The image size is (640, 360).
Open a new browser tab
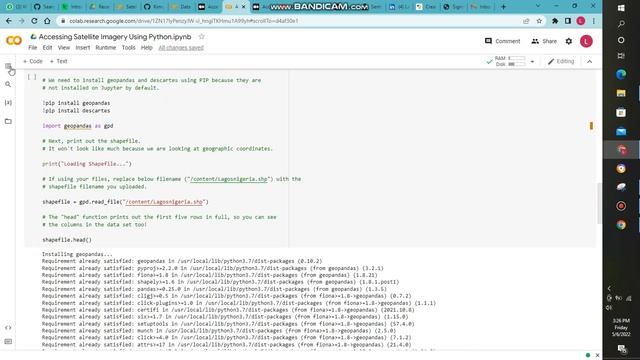503,7
